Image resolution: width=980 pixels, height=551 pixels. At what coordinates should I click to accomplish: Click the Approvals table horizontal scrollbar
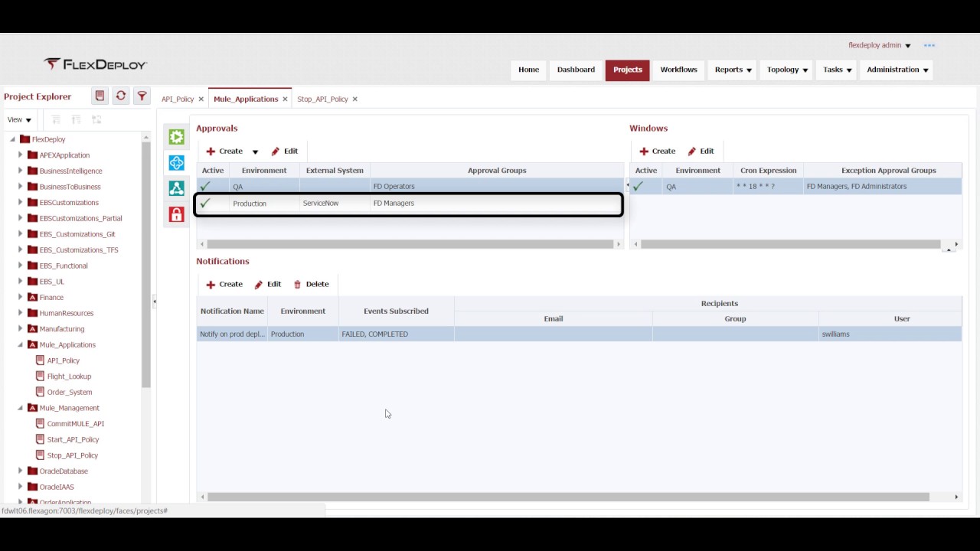(410, 244)
